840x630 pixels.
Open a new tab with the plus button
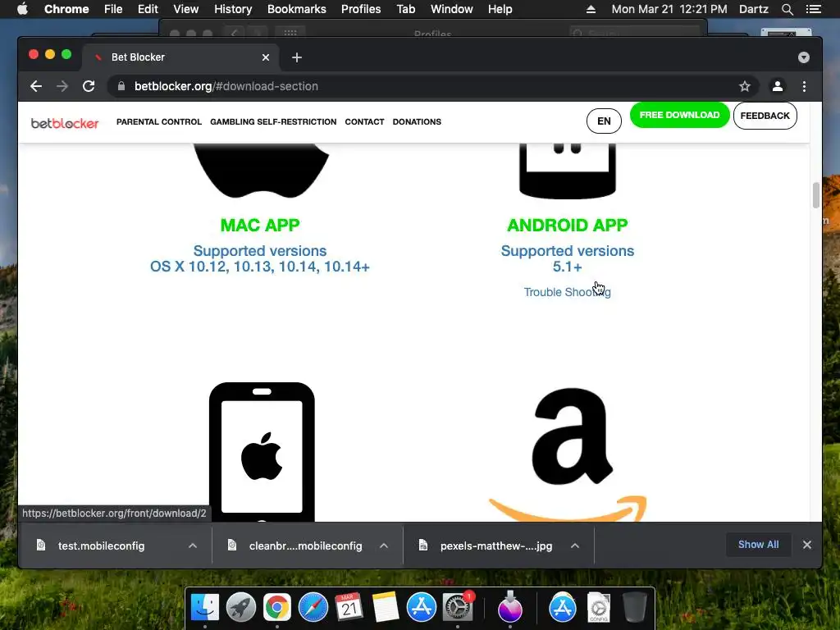click(x=297, y=57)
